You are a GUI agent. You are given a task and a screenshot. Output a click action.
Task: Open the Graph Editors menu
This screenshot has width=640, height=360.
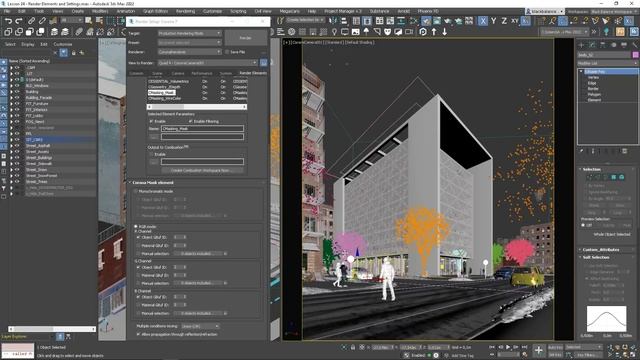pyautogui.click(x=156, y=11)
